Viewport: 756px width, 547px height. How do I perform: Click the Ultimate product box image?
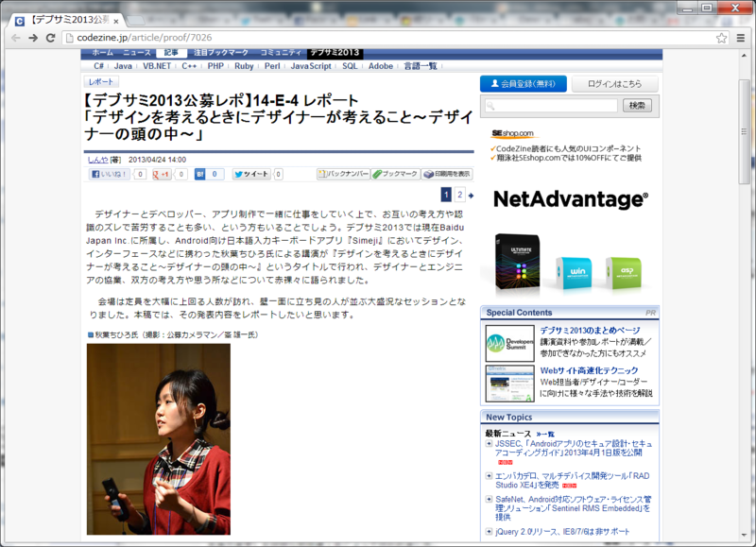(518, 261)
